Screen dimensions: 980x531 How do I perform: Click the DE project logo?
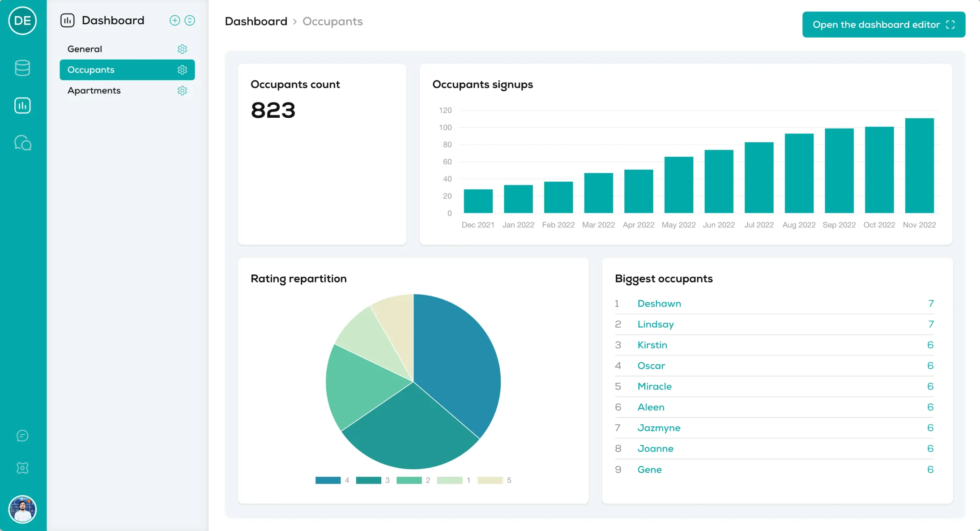[x=22, y=21]
